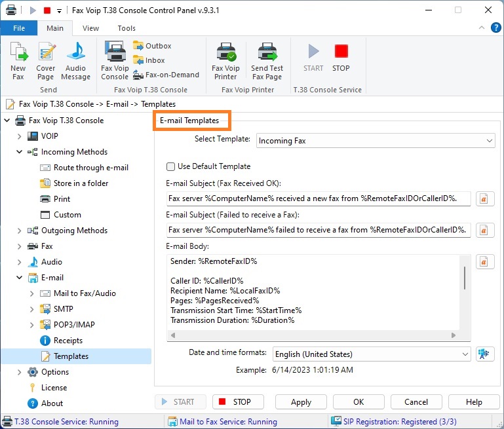The width and height of the screenshot is (504, 429).
Task: Switch to the View ribbon tab
Action: (x=90, y=28)
